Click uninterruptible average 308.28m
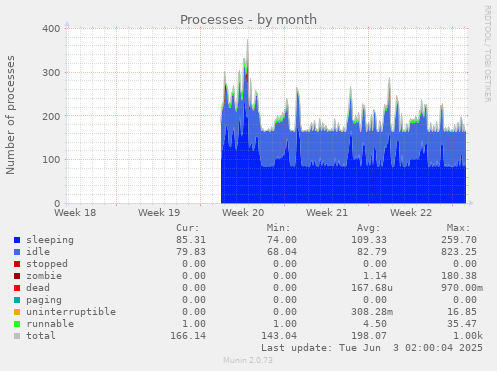This screenshot has width=497, height=371. tap(372, 312)
